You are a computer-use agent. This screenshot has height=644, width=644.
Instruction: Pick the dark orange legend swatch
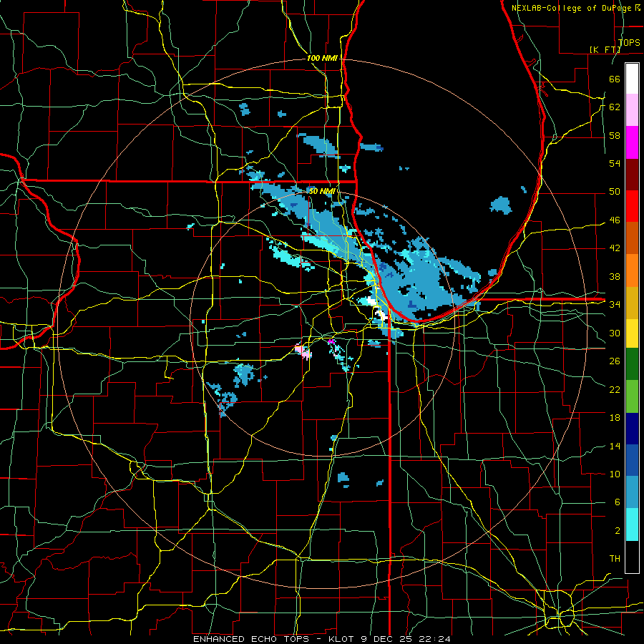pyautogui.click(x=632, y=238)
